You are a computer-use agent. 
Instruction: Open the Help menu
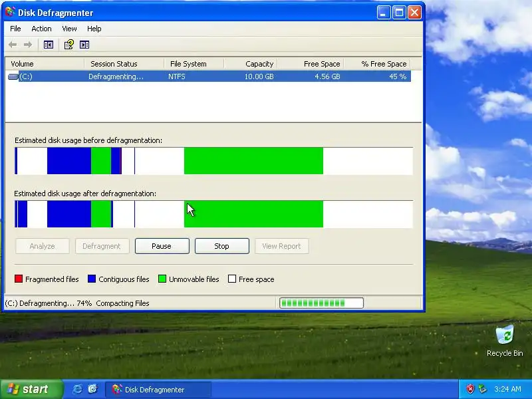tap(94, 29)
